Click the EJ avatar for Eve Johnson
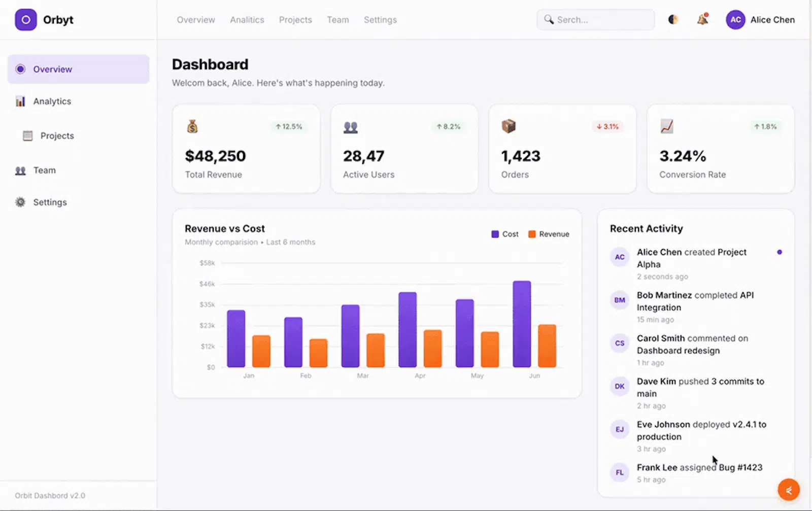812x511 pixels. [620, 430]
